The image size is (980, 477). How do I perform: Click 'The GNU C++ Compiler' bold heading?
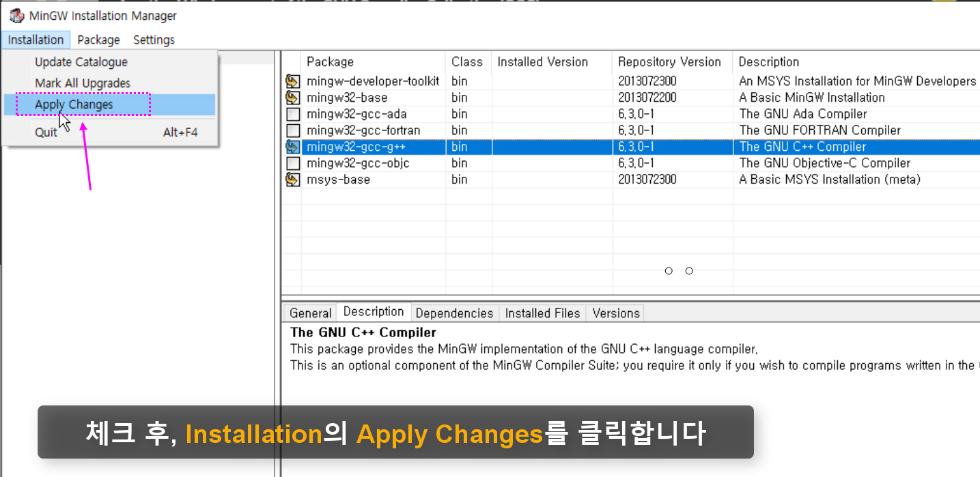[363, 333]
